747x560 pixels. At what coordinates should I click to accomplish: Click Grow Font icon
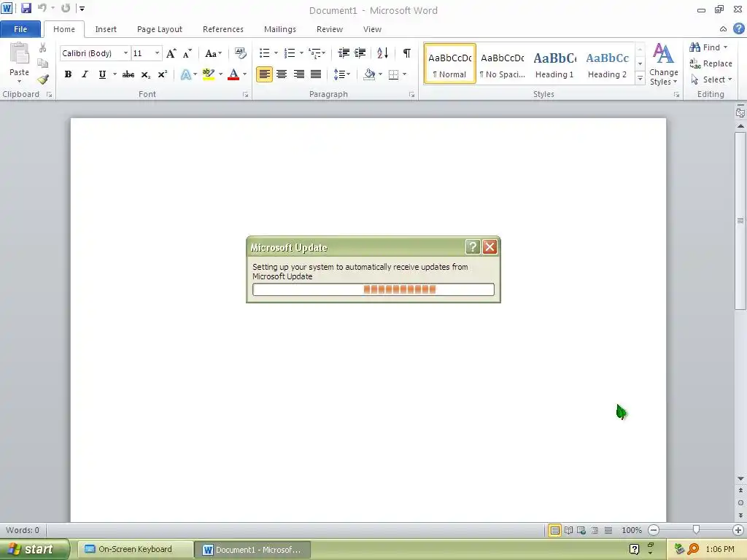(171, 53)
